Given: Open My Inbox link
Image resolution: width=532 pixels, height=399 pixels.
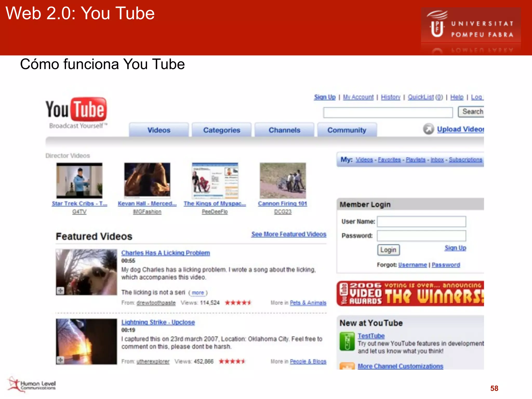Looking at the screenshot, I should pos(437,159).
